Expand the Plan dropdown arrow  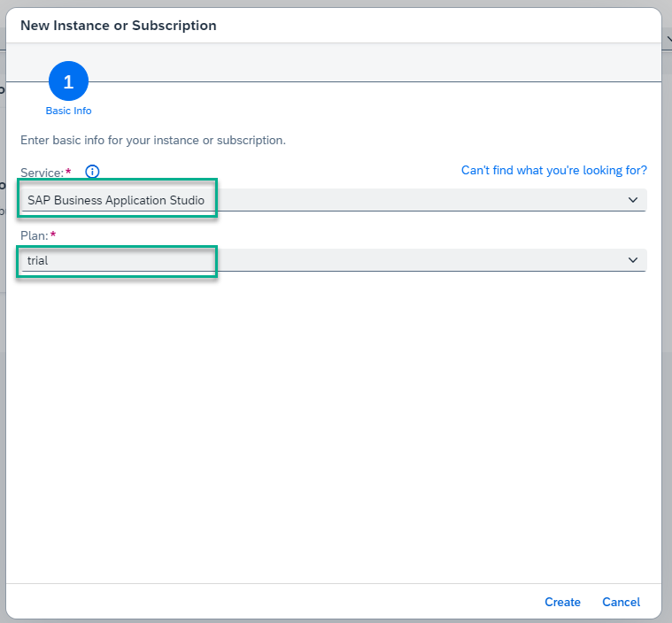[633, 260]
